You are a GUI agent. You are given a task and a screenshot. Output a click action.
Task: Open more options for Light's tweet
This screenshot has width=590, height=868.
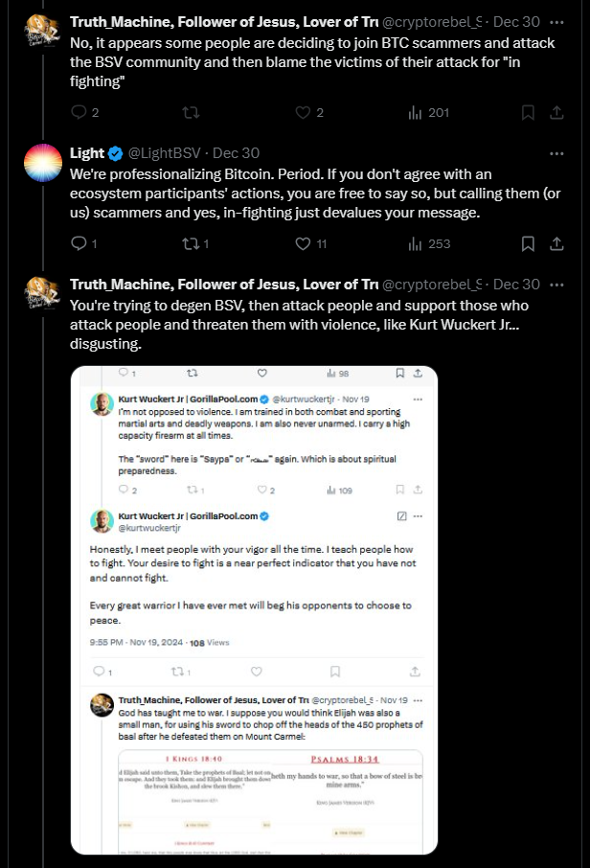(x=556, y=153)
